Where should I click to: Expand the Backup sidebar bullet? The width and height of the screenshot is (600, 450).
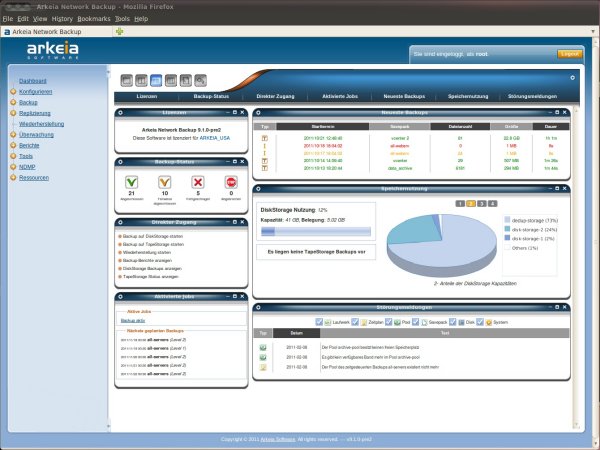tap(13, 102)
